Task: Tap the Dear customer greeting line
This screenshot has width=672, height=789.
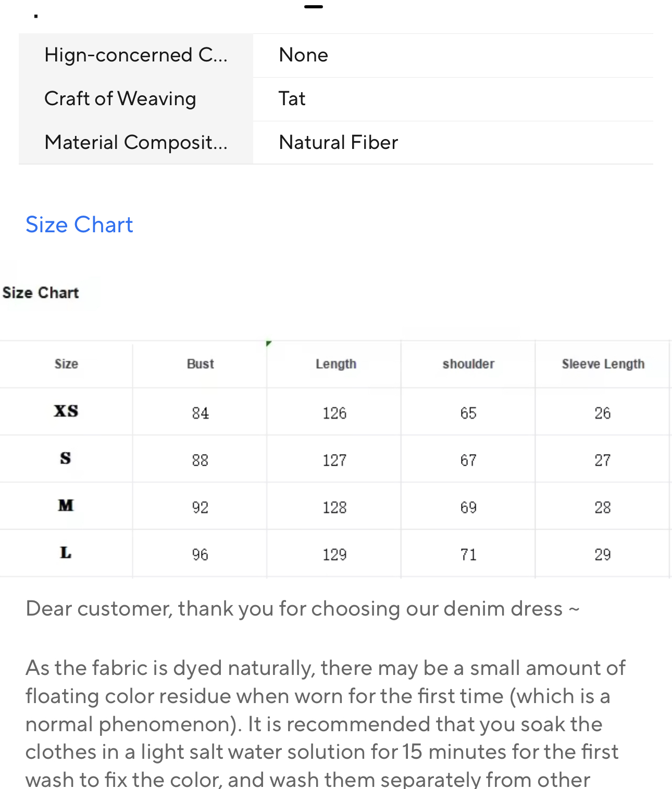Action: coord(302,608)
